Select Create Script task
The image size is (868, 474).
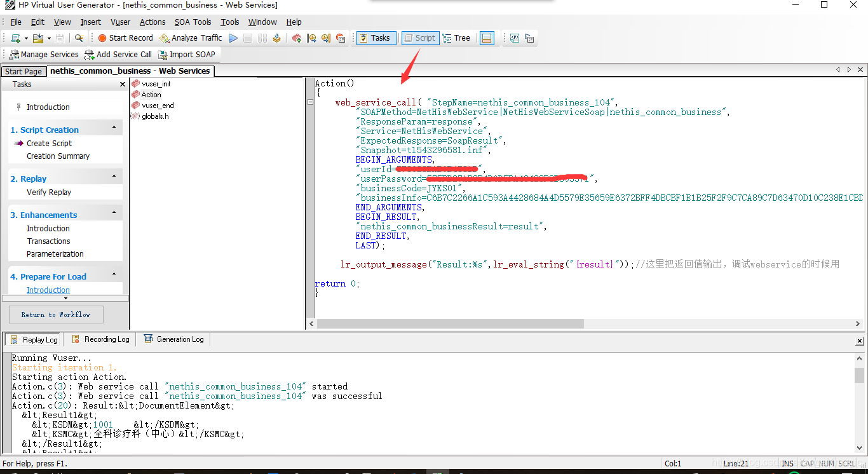click(49, 144)
